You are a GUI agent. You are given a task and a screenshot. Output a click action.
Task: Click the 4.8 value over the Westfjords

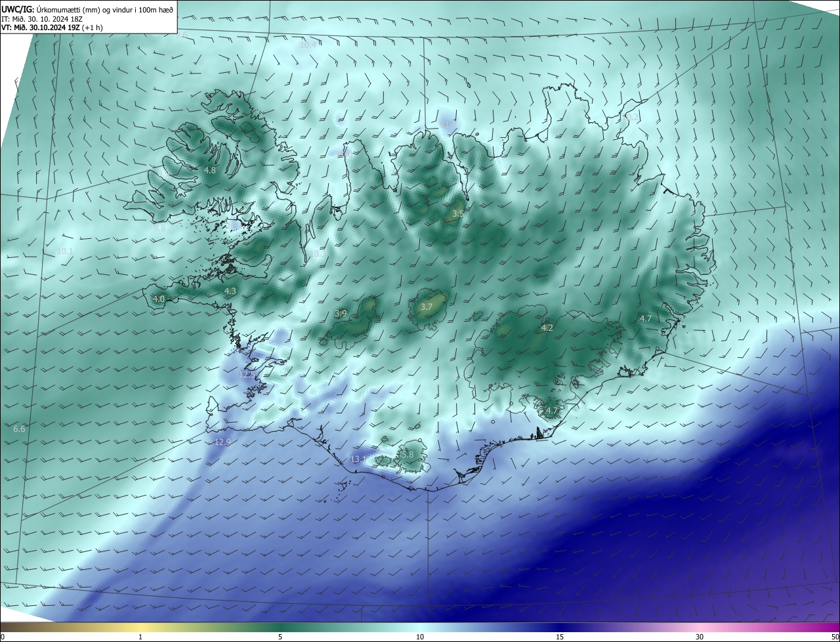(210, 170)
